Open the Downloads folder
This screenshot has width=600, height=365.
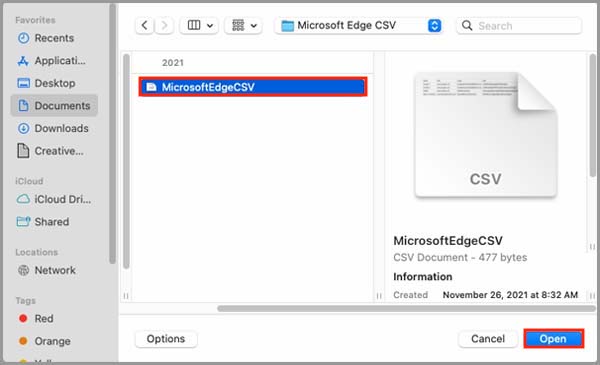pos(54,128)
